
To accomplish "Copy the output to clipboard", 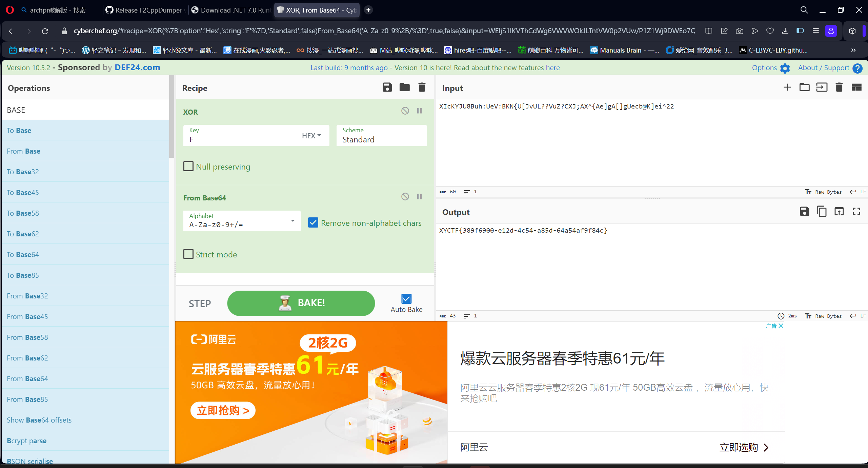I will [822, 211].
